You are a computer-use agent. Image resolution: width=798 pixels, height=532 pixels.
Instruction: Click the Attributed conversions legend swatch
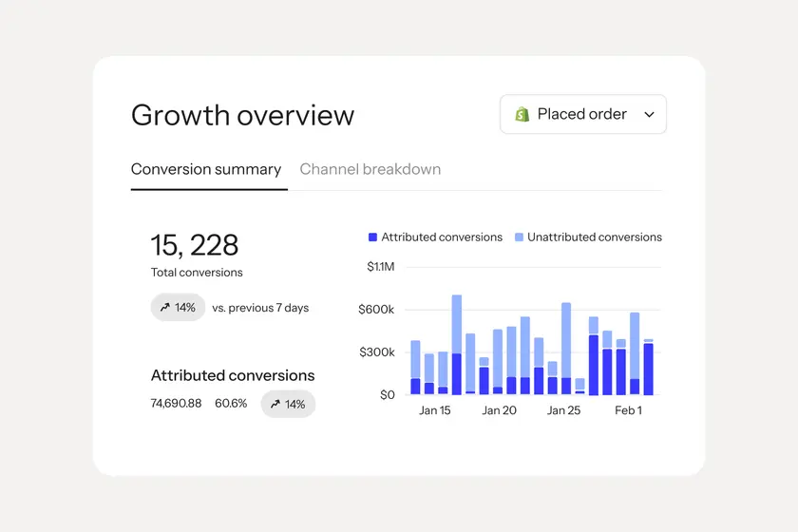coord(372,237)
